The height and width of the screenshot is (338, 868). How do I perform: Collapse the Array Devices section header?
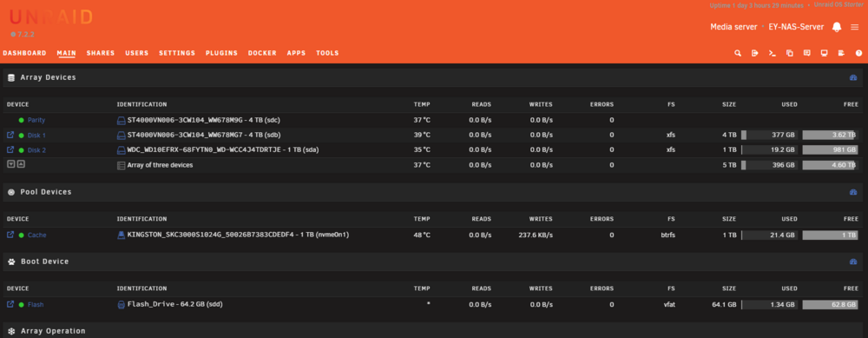click(x=434, y=77)
